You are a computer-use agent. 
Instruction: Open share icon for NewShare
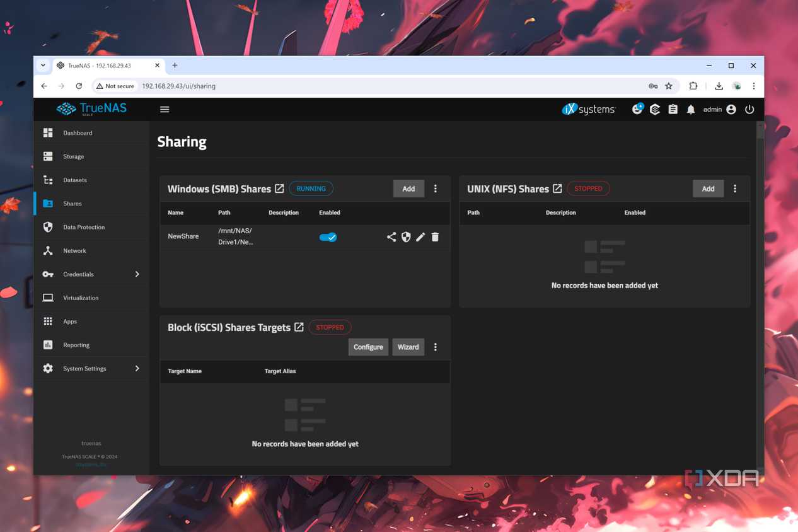[x=391, y=237]
